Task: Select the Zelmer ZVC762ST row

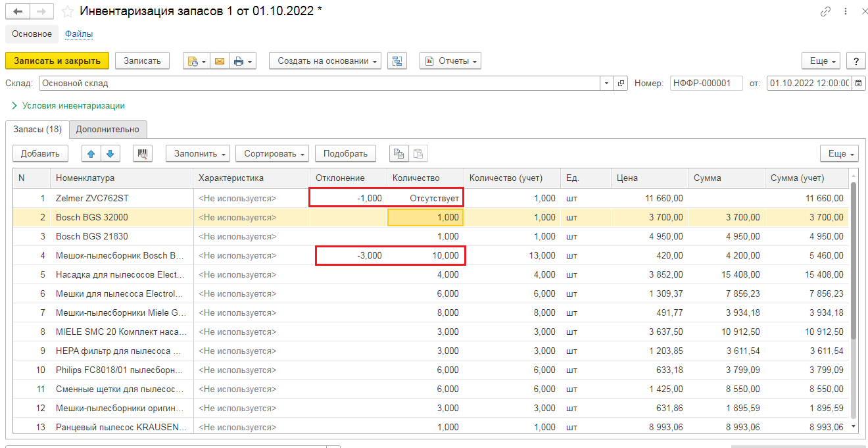Action: (x=431, y=198)
